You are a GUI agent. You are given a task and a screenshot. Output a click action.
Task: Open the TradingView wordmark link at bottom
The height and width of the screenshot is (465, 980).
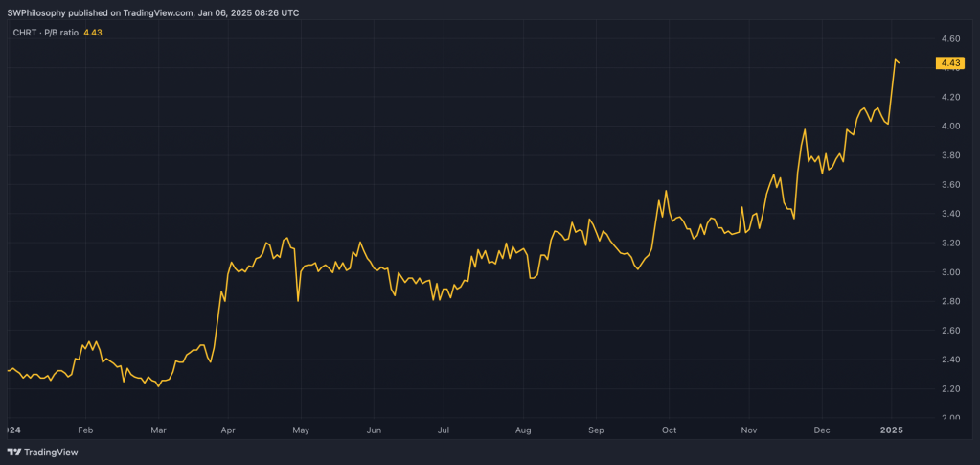click(x=51, y=452)
